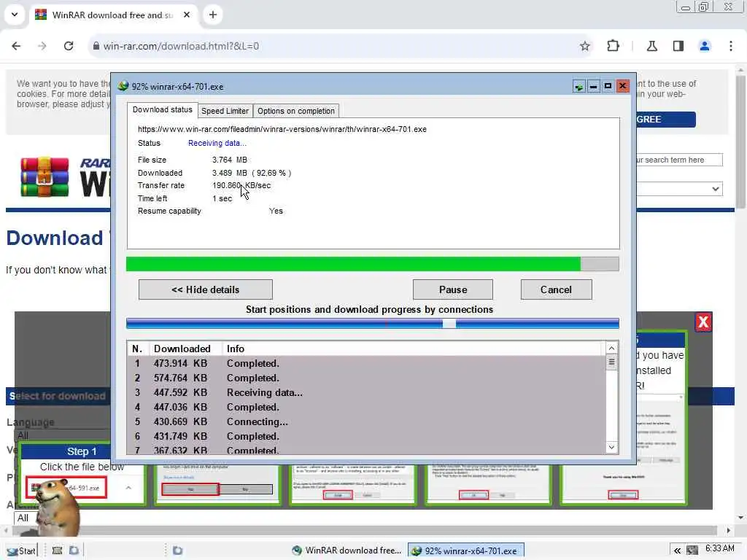The image size is (747, 560).
Task: Switch to the Speed Limiter tab
Action: pos(225,111)
